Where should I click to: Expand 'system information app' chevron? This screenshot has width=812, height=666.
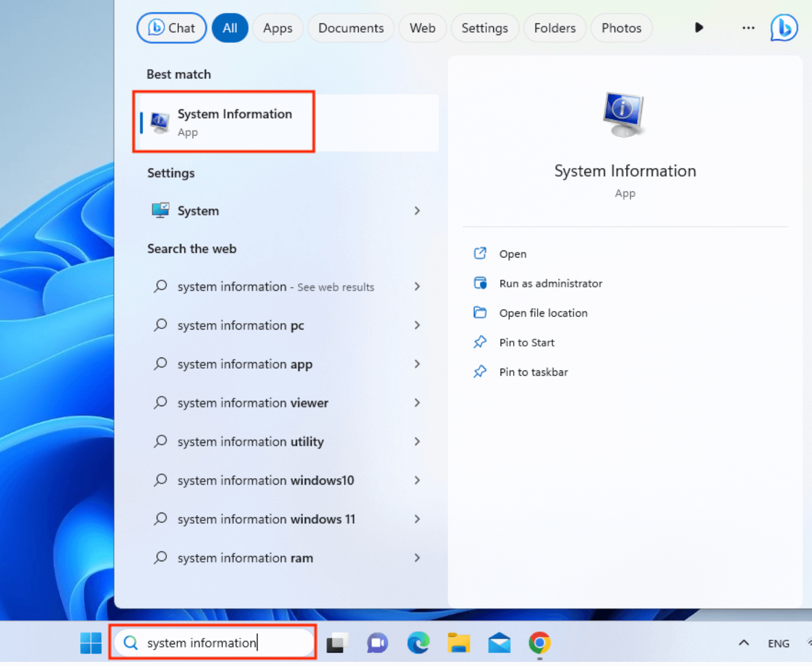(x=417, y=363)
